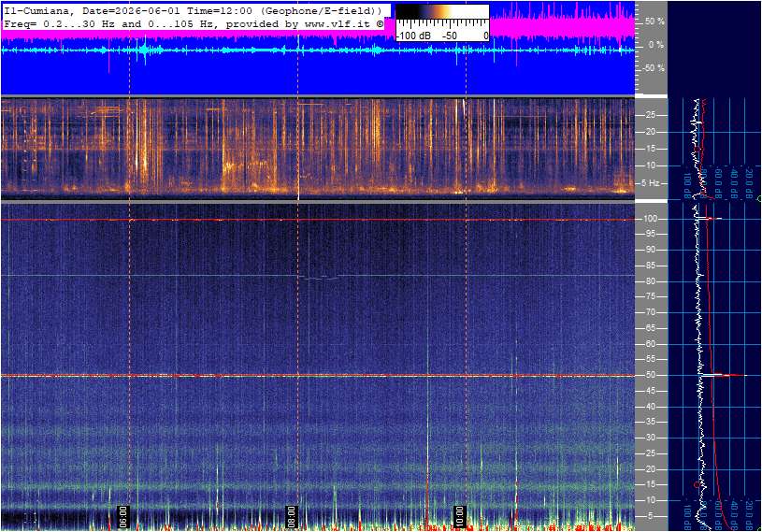Viewport: 762px width, 532px height.
Task: Select the 80 Hz tick label
Action: click(650, 281)
